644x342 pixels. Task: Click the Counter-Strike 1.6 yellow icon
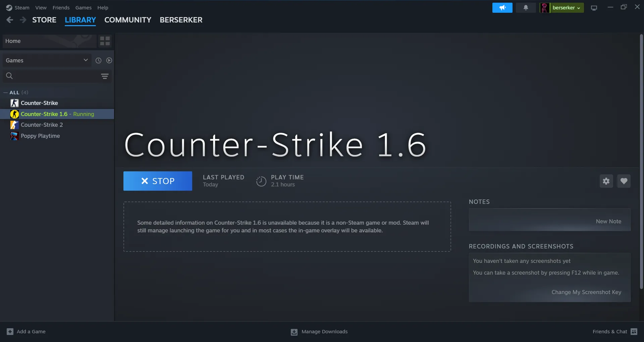pyautogui.click(x=14, y=114)
